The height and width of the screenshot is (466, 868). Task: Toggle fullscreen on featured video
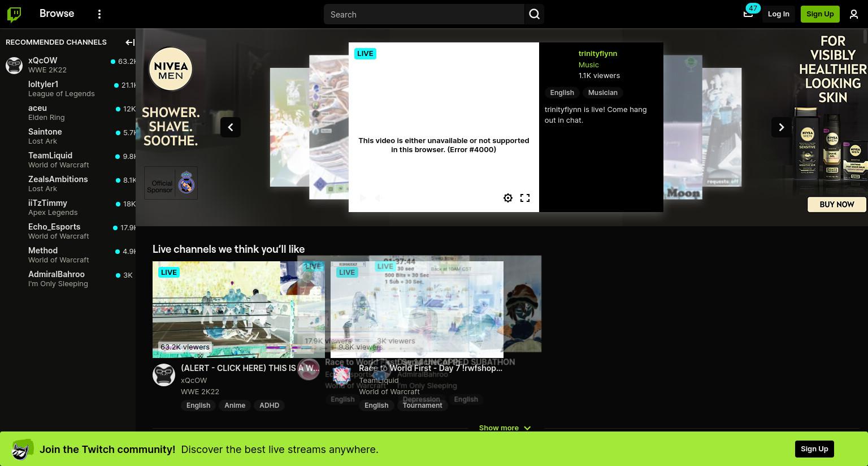525,198
